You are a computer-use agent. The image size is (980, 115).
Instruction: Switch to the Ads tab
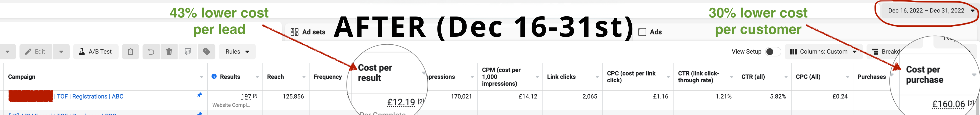coord(650,32)
